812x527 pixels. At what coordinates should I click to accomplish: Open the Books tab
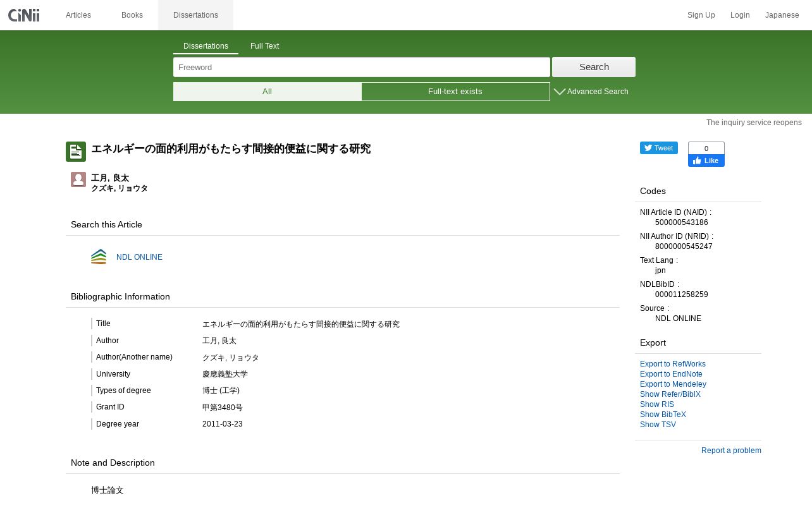(x=132, y=15)
